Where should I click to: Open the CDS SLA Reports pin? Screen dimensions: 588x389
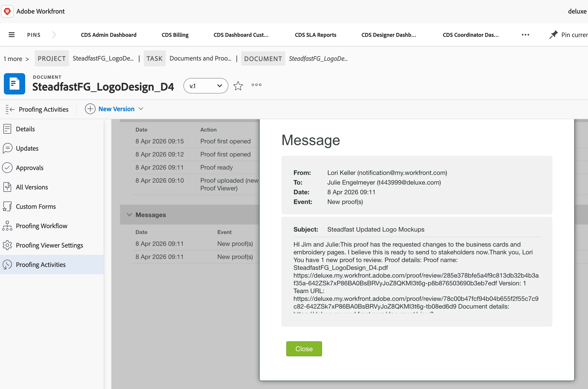pos(315,35)
